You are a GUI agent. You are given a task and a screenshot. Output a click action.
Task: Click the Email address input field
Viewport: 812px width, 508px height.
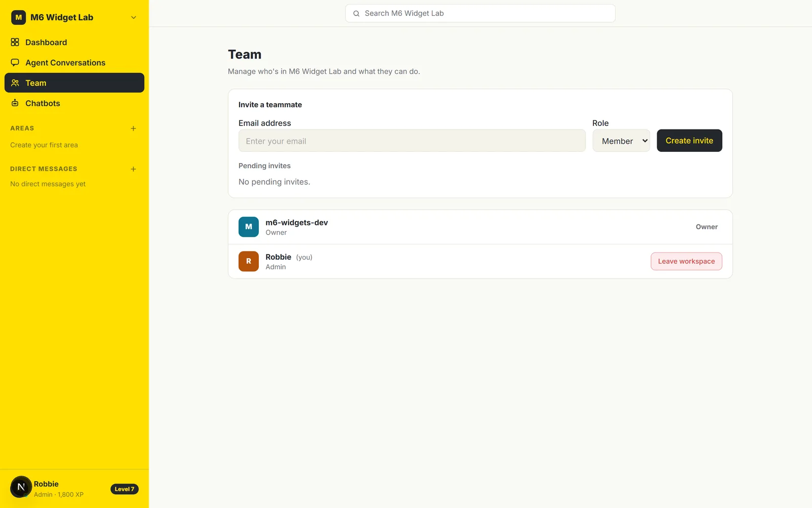click(412, 141)
